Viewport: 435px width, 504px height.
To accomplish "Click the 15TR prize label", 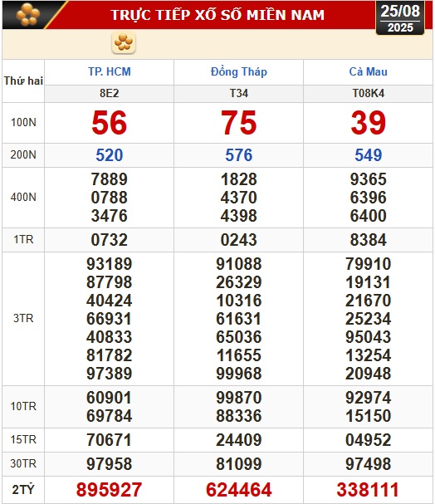I will coord(23,440).
